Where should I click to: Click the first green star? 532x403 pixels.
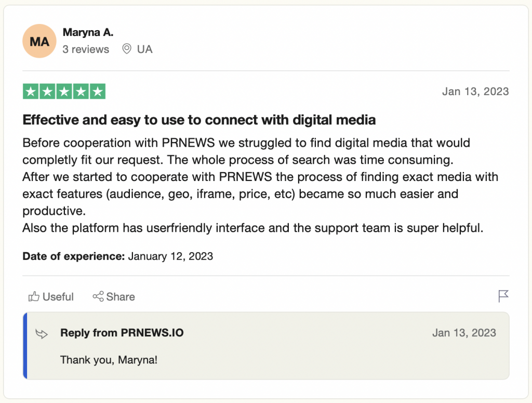pos(31,92)
